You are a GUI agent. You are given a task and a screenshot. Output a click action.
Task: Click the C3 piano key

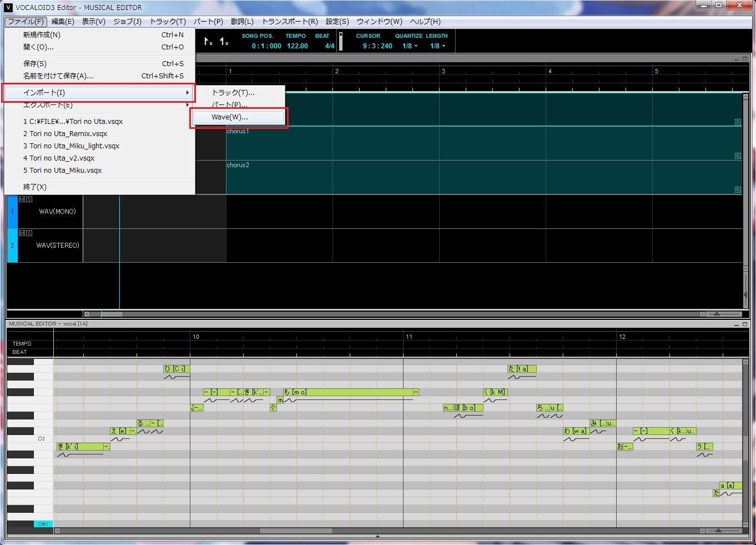click(x=30, y=439)
